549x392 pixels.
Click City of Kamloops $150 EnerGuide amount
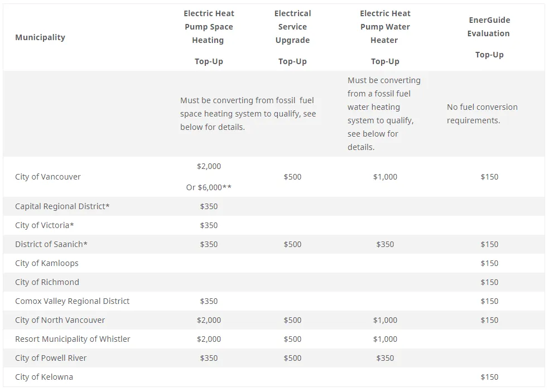point(489,263)
